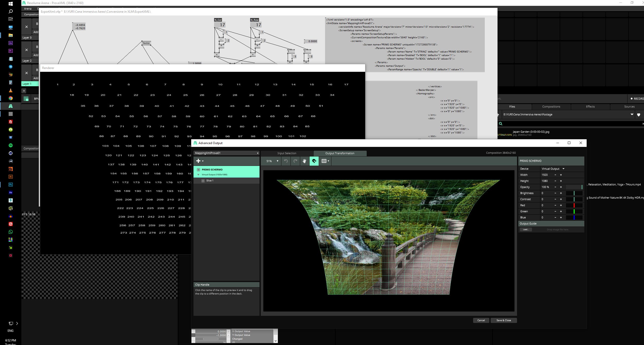Toggle the snapping magnet tool
This screenshot has width=644, height=345.
[314, 161]
